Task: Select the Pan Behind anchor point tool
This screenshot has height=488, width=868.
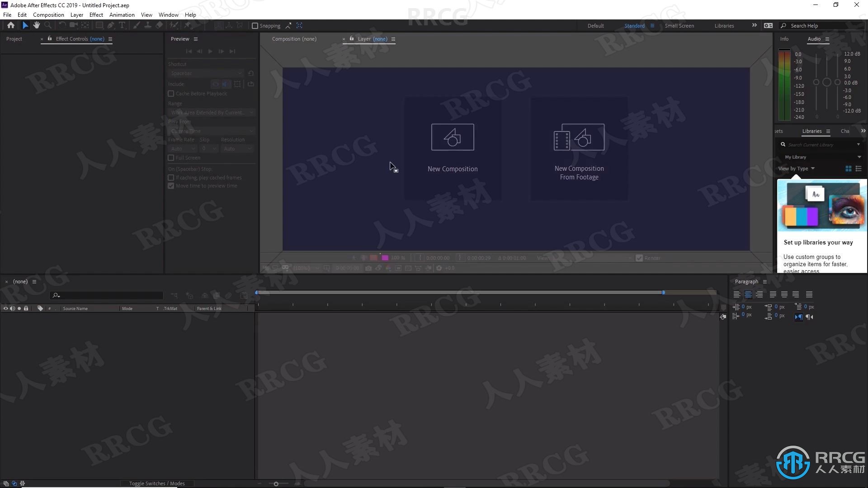Action: coord(85,26)
